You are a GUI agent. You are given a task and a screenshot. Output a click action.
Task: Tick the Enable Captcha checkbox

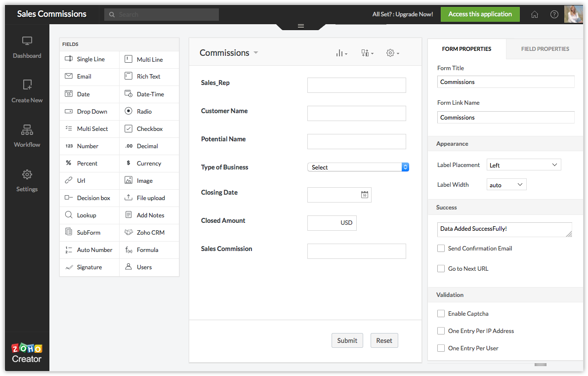click(x=441, y=314)
